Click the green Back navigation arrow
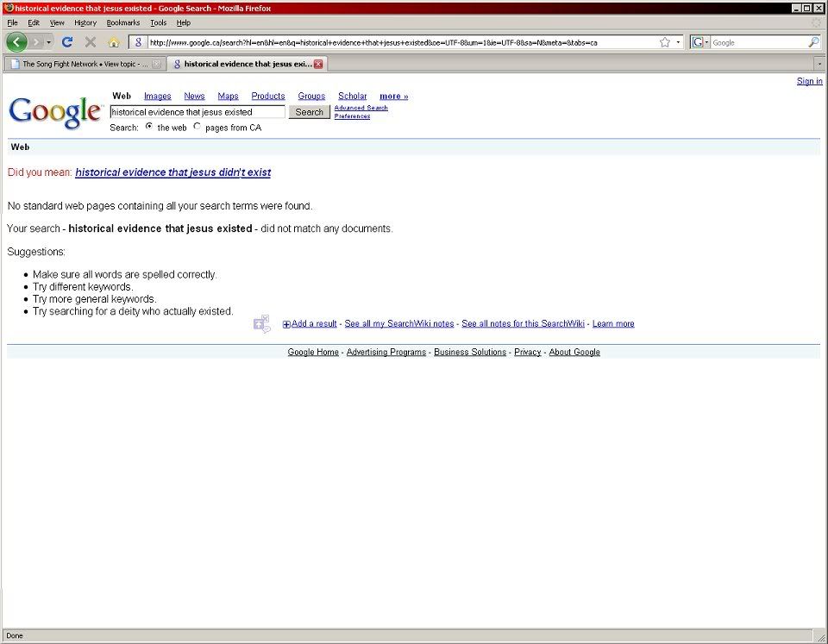 tap(16, 41)
